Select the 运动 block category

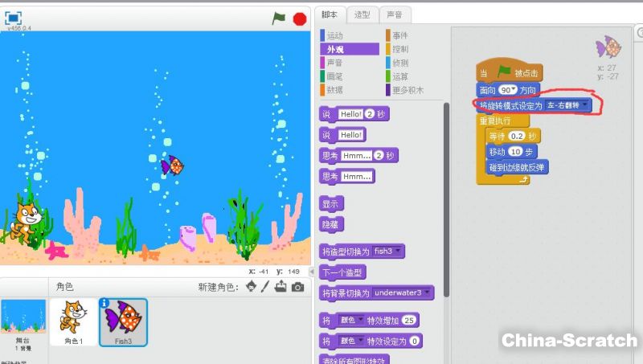tap(334, 35)
